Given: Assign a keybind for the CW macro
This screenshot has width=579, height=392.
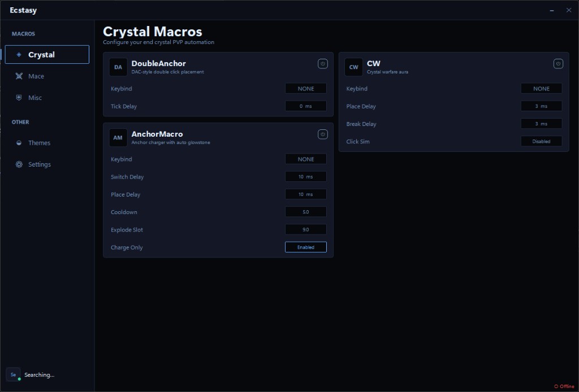Looking at the screenshot, I should pyautogui.click(x=541, y=88).
